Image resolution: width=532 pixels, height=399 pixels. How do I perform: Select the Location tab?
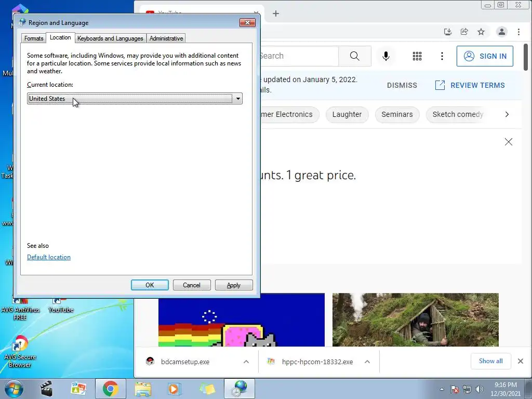coord(60,37)
